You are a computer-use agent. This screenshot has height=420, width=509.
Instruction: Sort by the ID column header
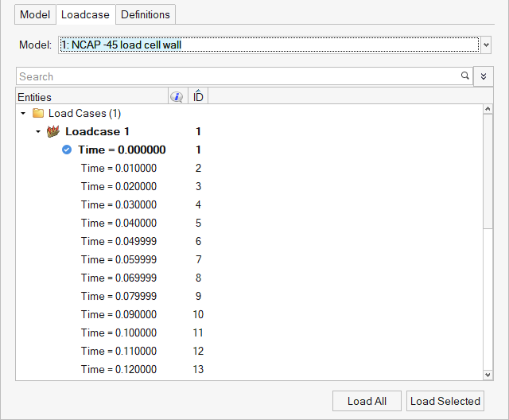(x=198, y=97)
